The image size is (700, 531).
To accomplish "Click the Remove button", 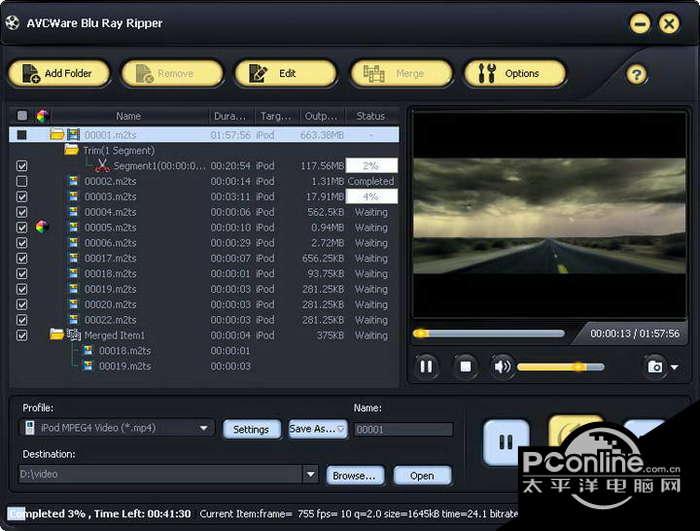I will coord(172,73).
